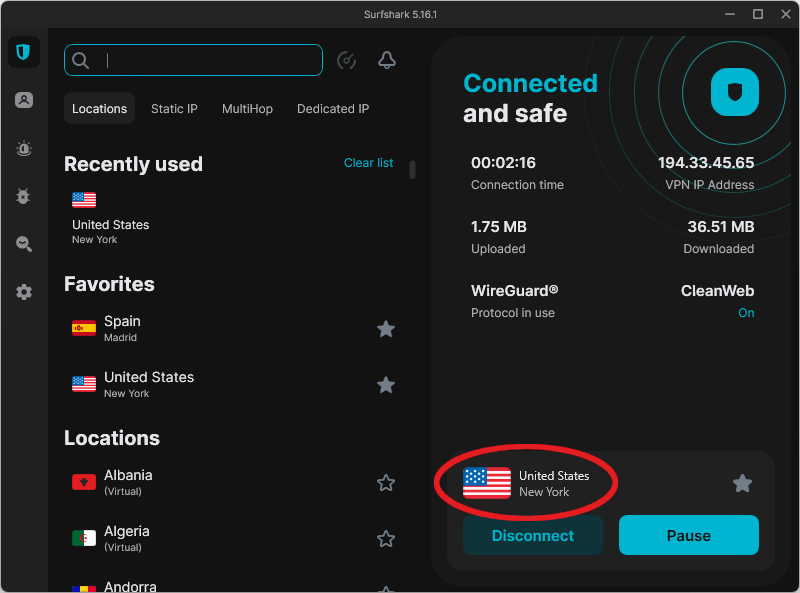
Task: Click the Clear list link
Action: [x=368, y=163]
